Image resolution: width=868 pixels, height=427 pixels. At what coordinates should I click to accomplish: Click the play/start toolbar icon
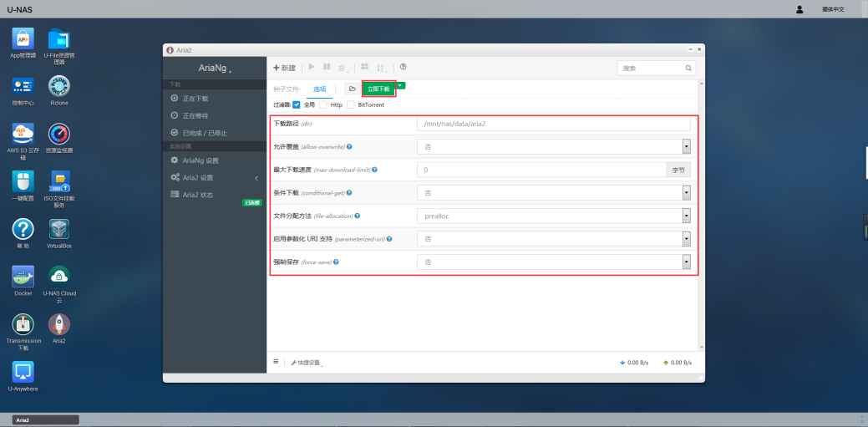(312, 67)
